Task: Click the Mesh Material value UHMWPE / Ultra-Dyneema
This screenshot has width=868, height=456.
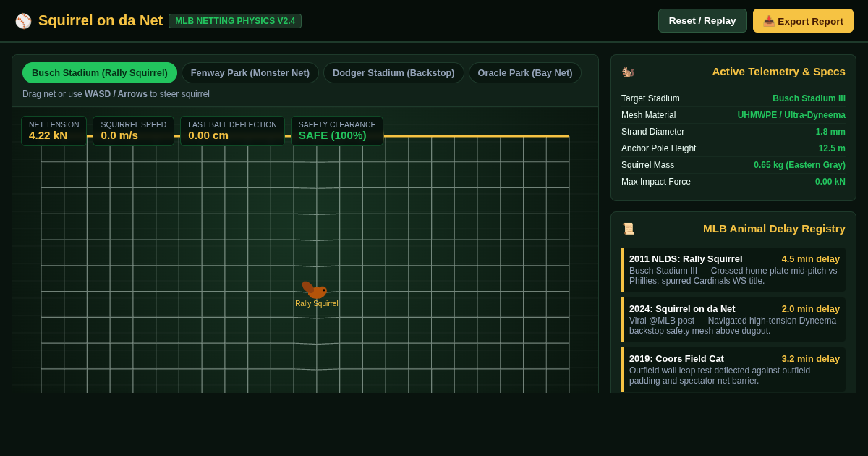Action: (791, 115)
